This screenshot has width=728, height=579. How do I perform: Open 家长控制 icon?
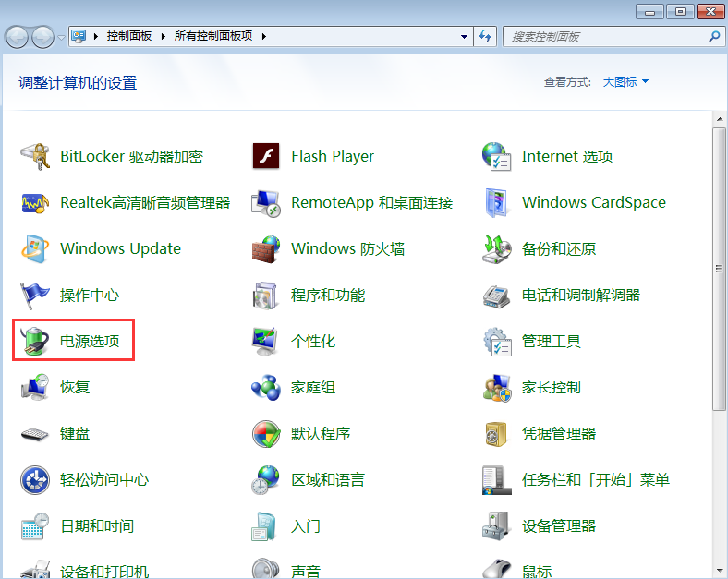497,388
